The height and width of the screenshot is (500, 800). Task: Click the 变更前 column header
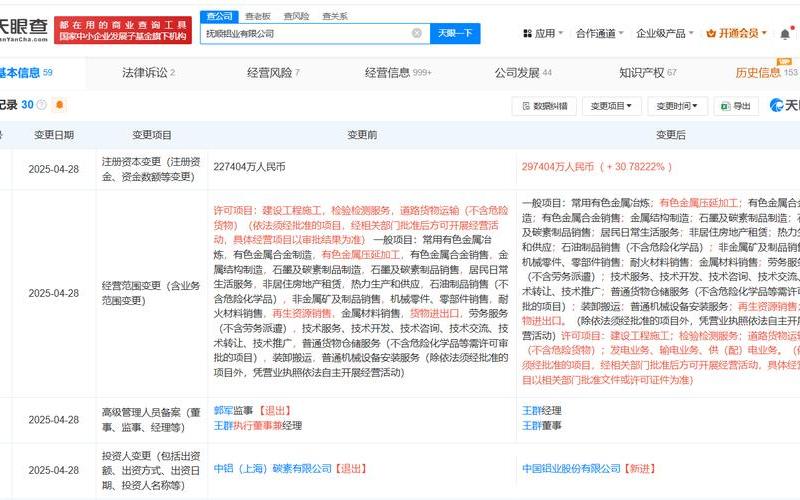[362, 135]
